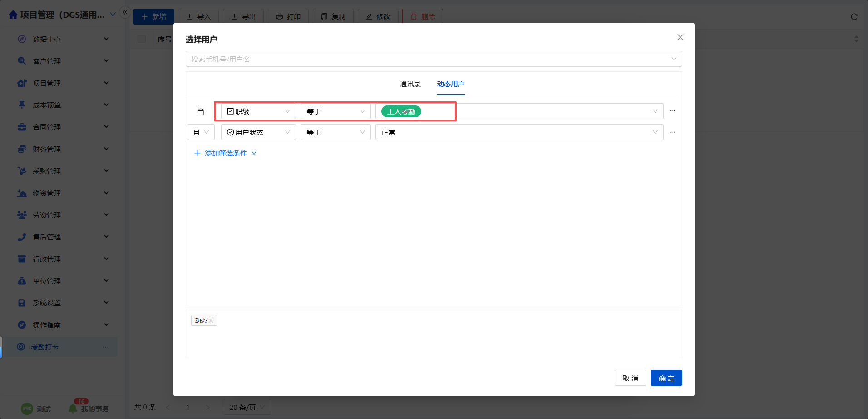
Task: Open the 职级 field dropdown
Action: click(258, 111)
